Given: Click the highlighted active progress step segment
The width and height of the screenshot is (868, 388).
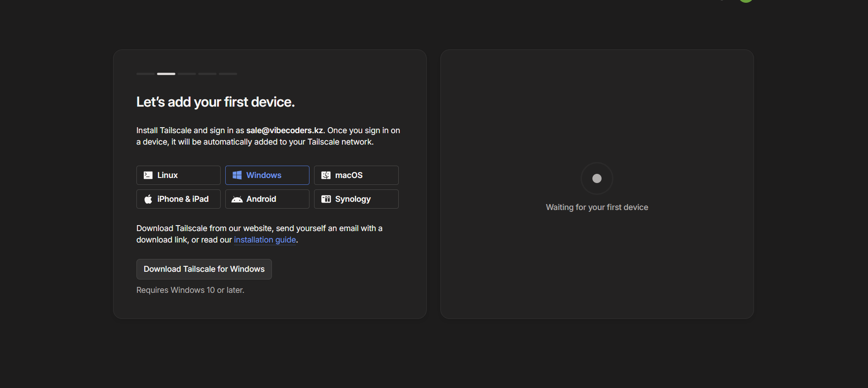Looking at the screenshot, I should (166, 74).
